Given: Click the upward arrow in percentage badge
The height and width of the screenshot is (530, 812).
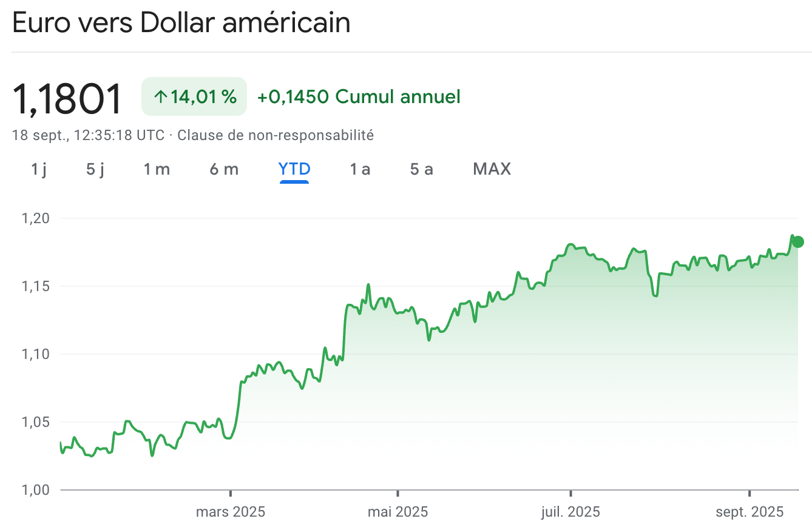Looking at the screenshot, I should point(161,96).
